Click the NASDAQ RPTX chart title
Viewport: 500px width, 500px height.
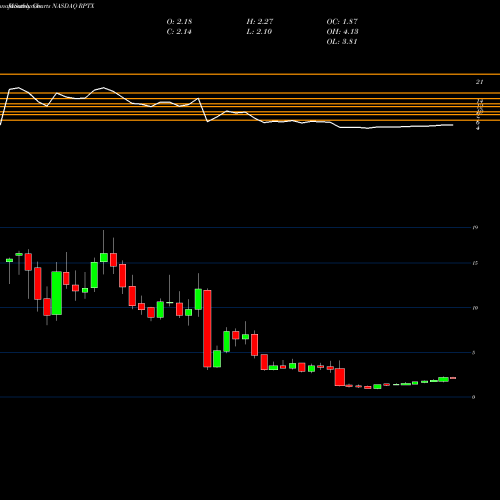47,6
